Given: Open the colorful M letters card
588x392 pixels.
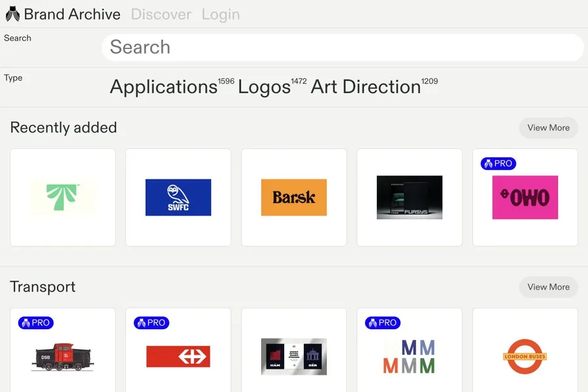Looking at the screenshot, I should (410, 350).
